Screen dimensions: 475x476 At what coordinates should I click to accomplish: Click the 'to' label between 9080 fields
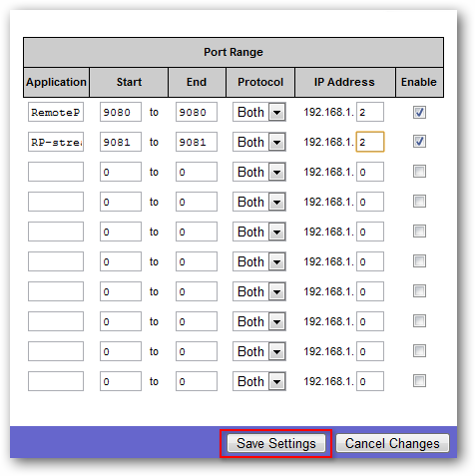[x=154, y=113]
